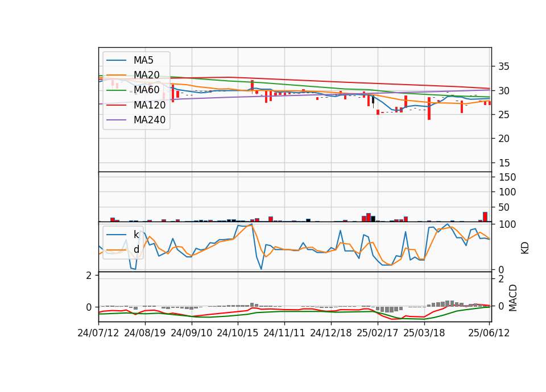Click the MA20 legend label

click(x=146, y=75)
